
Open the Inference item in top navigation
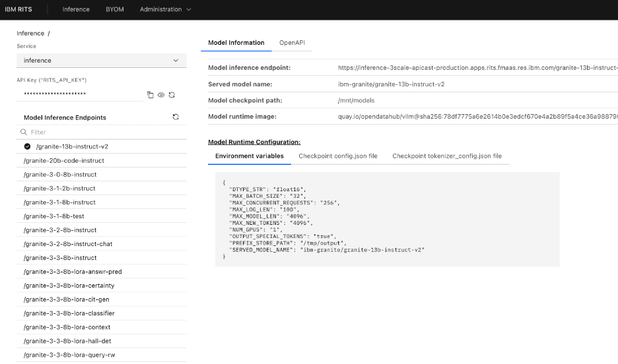[76, 9]
